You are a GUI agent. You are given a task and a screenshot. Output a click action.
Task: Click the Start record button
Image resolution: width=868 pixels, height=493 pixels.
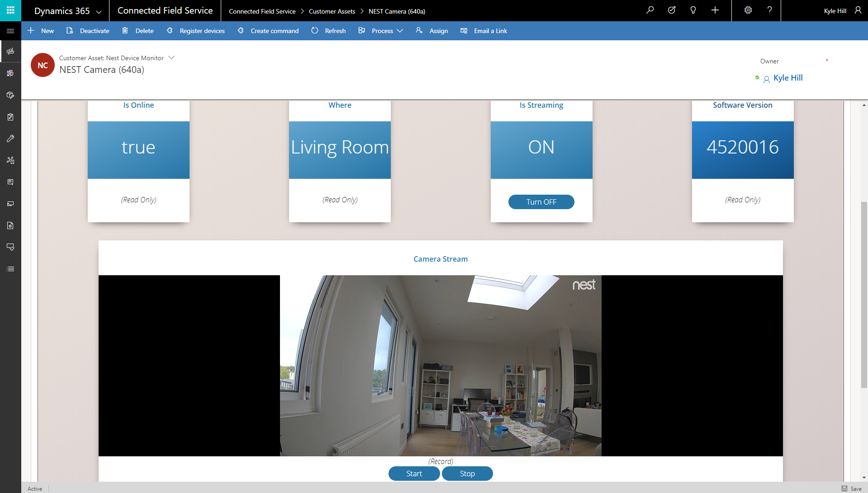point(414,474)
